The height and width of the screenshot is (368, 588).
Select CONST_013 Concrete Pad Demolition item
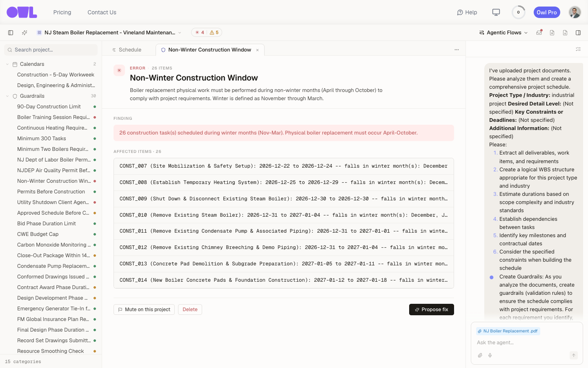coord(284,264)
